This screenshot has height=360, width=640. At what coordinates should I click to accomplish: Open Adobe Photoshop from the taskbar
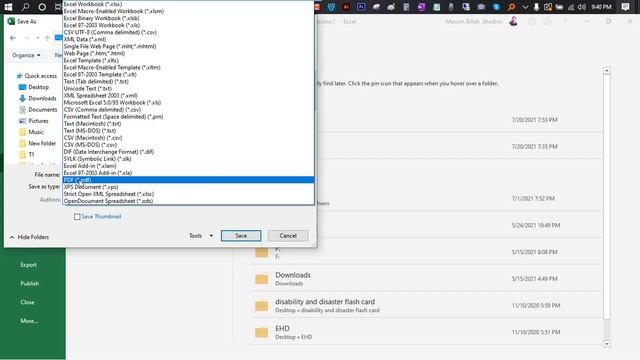coord(361,7)
